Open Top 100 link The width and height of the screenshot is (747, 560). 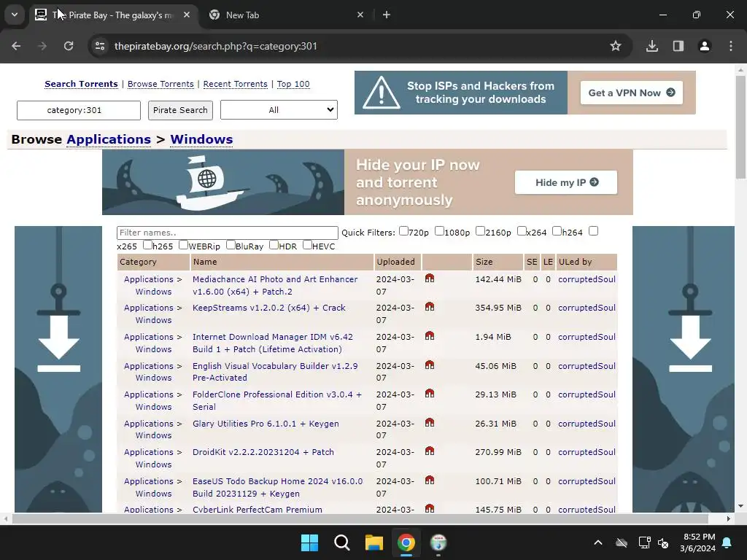[x=293, y=84]
